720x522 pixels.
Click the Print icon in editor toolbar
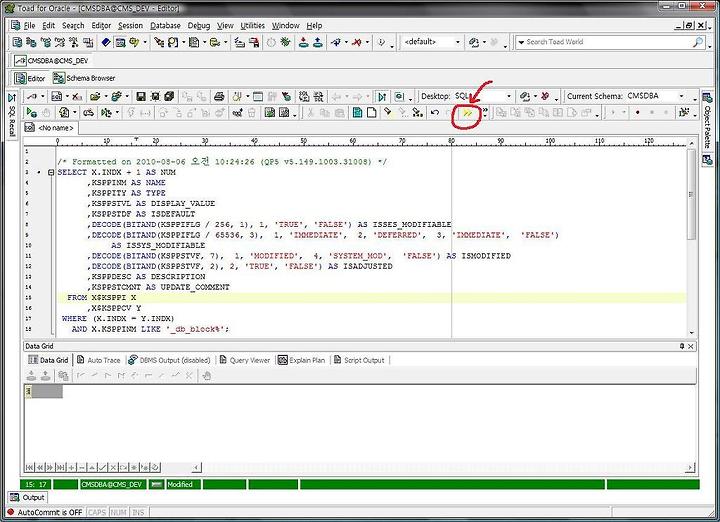tap(219, 96)
